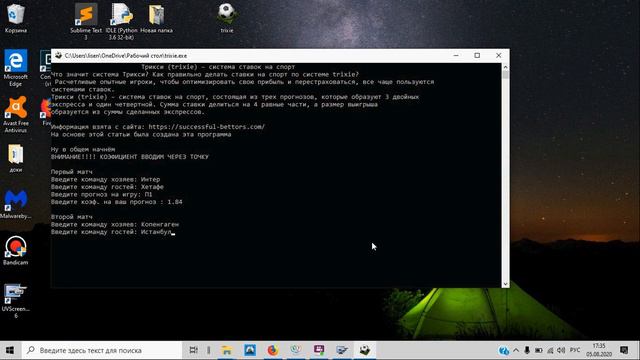Open UVScreen desktop shortcut

(16, 300)
